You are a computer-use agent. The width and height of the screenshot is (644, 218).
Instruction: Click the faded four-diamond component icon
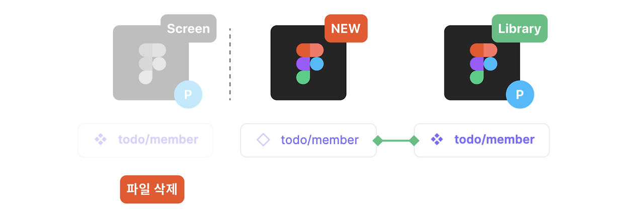point(101,140)
